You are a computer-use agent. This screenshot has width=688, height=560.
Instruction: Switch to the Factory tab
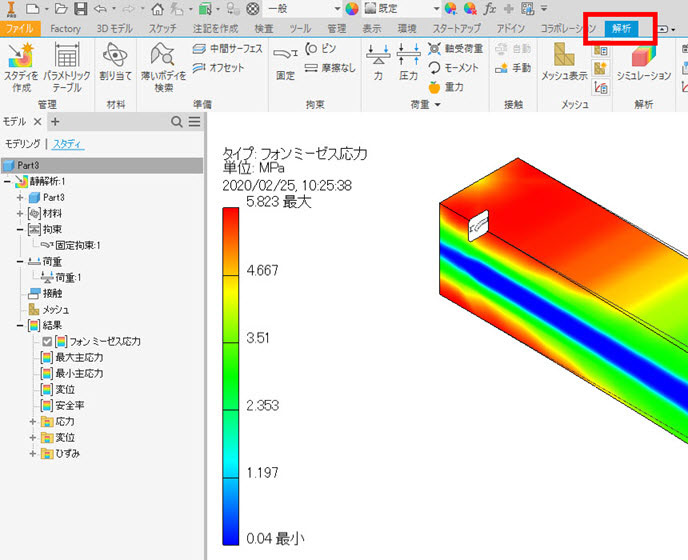[65, 29]
